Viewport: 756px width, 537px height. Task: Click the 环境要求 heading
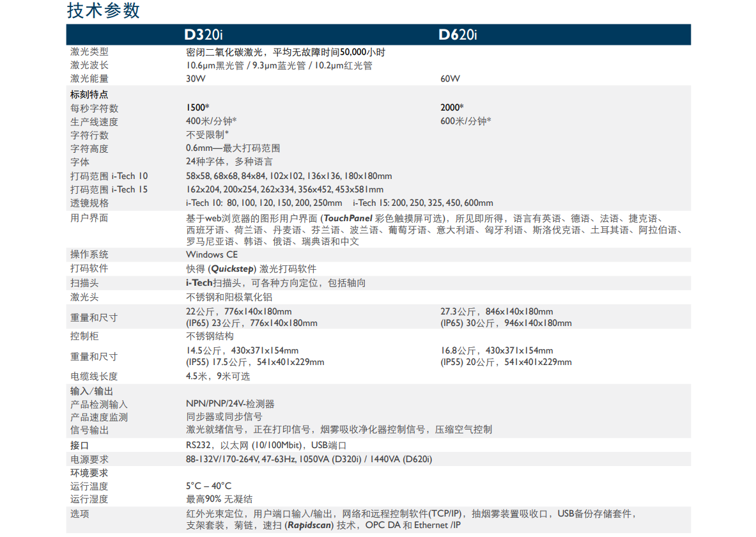tap(89, 473)
